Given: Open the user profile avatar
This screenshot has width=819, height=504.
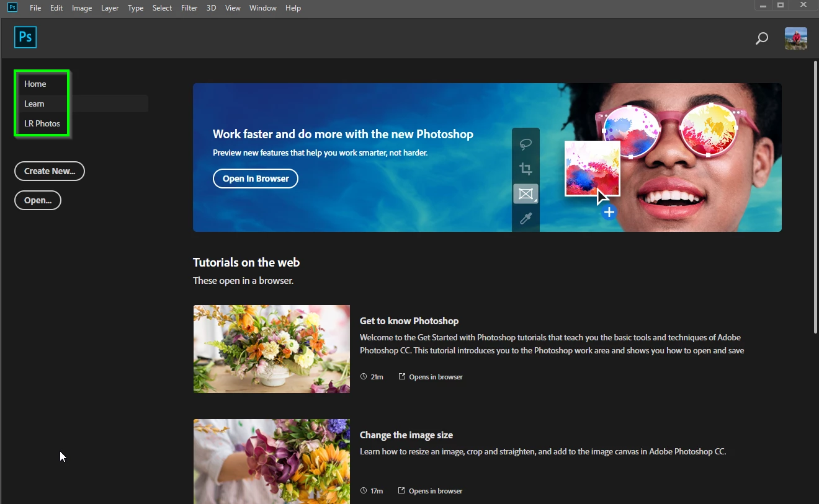Looking at the screenshot, I should pyautogui.click(x=796, y=38).
